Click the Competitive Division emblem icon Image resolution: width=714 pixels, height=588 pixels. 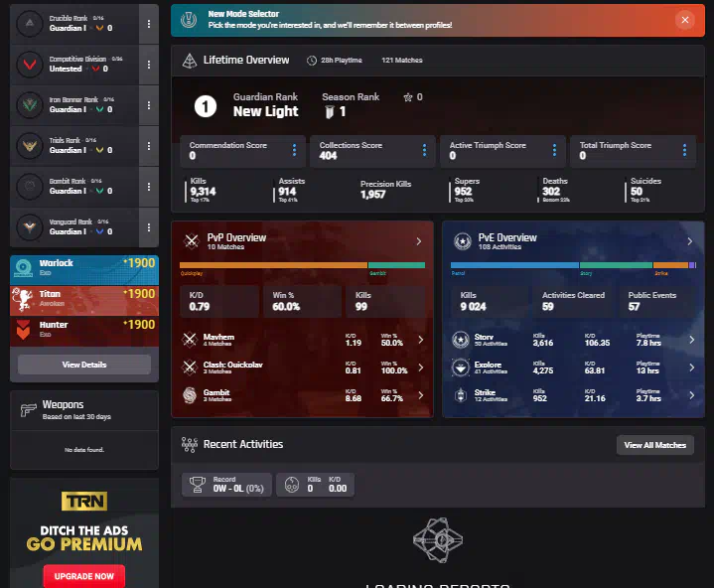[30, 65]
